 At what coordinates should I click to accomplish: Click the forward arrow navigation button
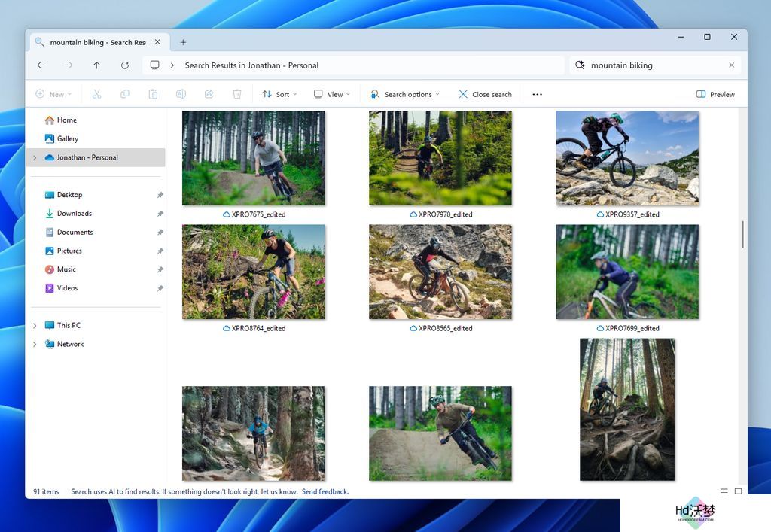tap(69, 65)
